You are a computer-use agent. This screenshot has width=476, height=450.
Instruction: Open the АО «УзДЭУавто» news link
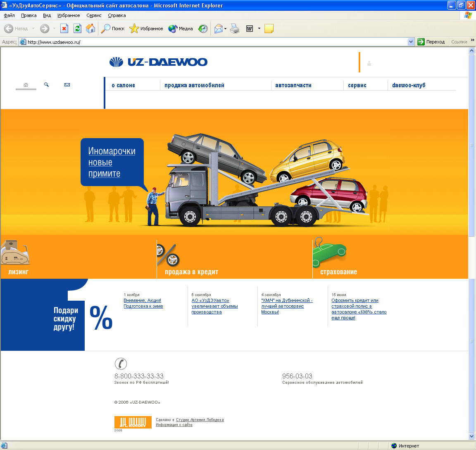coord(214,306)
